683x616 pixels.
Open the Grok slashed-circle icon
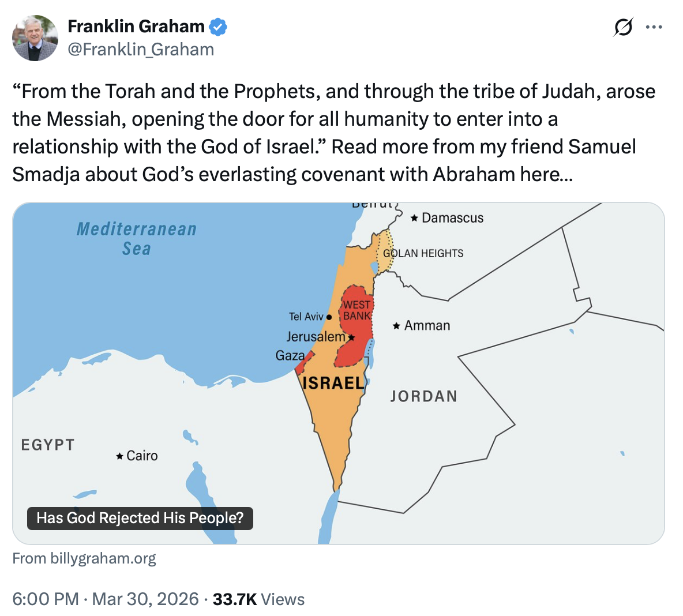pos(623,27)
